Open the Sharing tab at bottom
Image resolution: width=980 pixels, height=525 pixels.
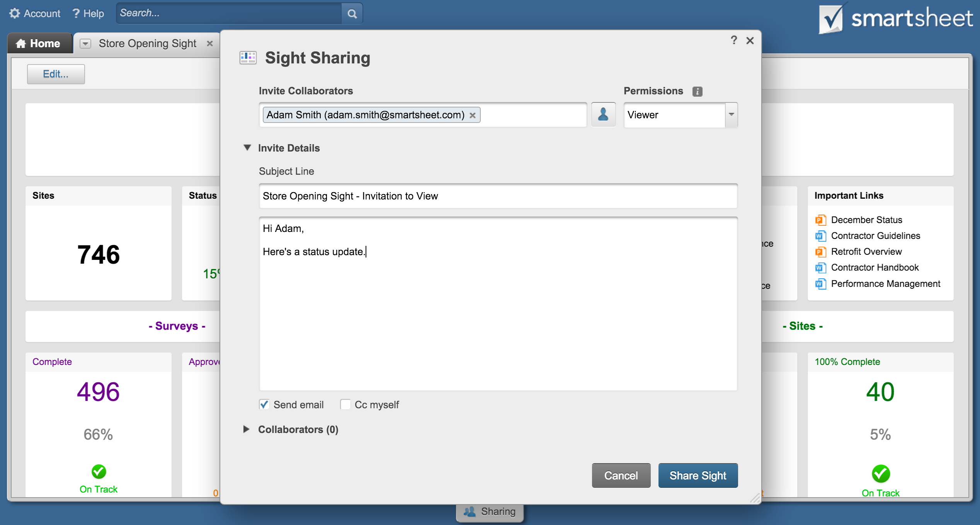[490, 512]
